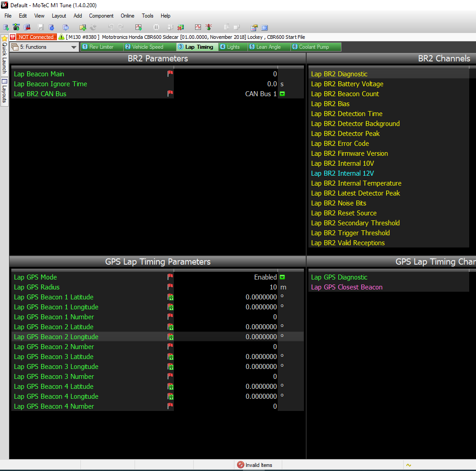Switch to the Vehicle Speed worksheet tab
The width and height of the screenshot is (476, 471).
point(149,47)
